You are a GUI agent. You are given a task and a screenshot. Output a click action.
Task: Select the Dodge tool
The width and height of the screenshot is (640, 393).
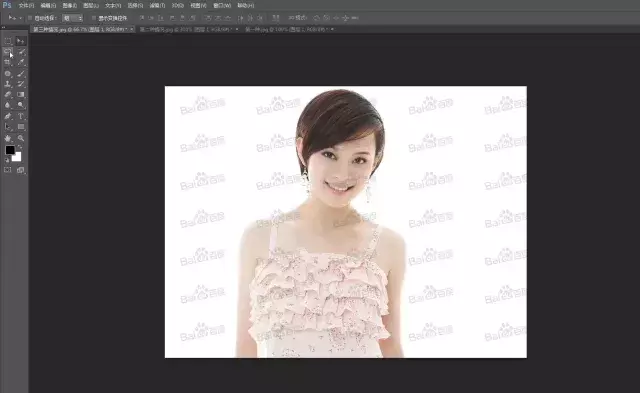click(20, 105)
